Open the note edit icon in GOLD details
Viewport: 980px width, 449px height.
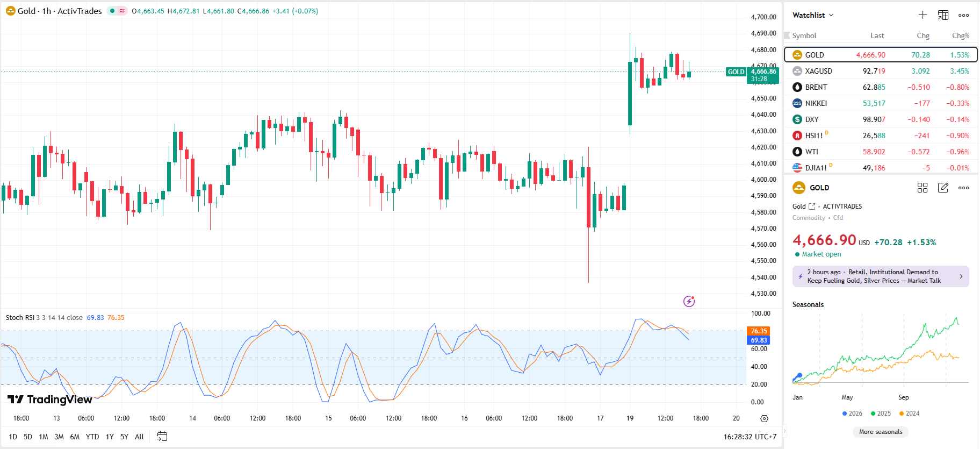coord(943,188)
